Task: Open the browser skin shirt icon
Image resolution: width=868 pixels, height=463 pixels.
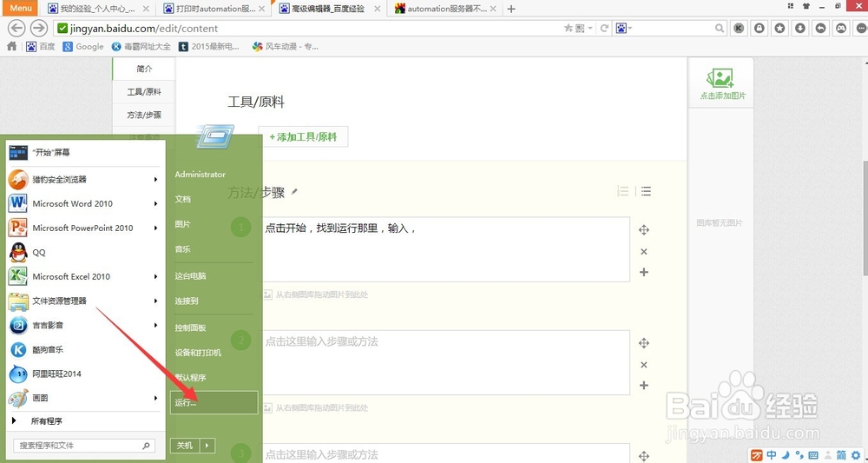Action: pyautogui.click(x=806, y=5)
